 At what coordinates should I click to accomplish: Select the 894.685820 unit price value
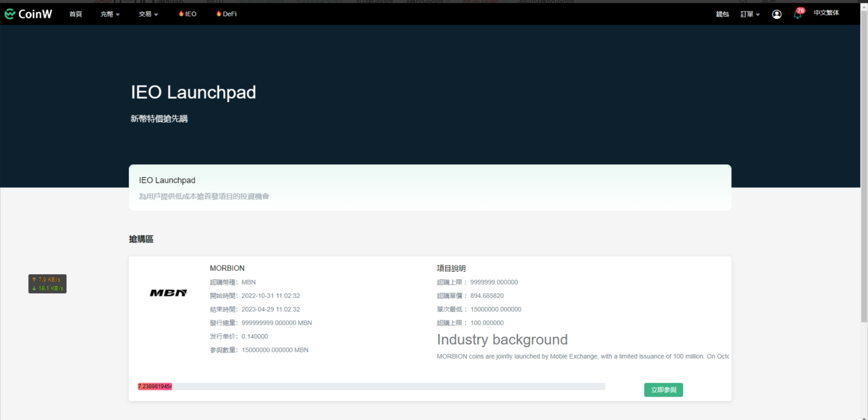point(487,296)
